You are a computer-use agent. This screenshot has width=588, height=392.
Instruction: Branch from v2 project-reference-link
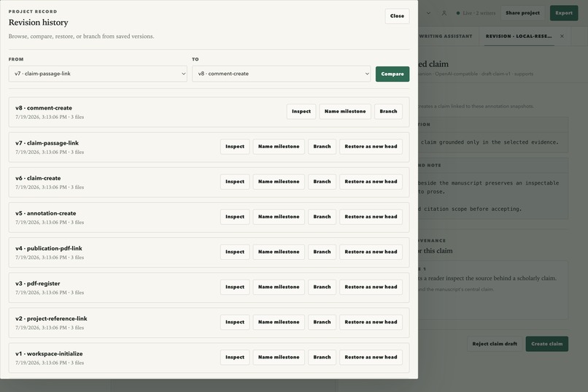click(322, 322)
